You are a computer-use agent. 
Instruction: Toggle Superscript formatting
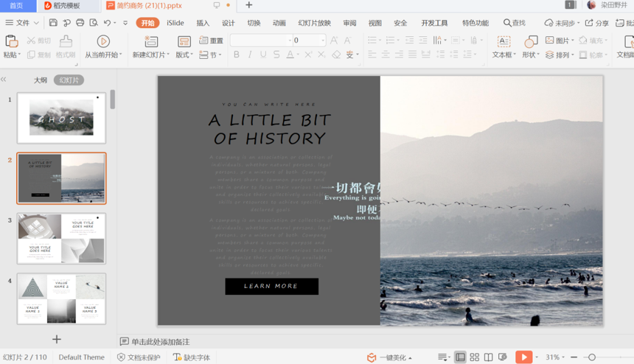tap(308, 55)
